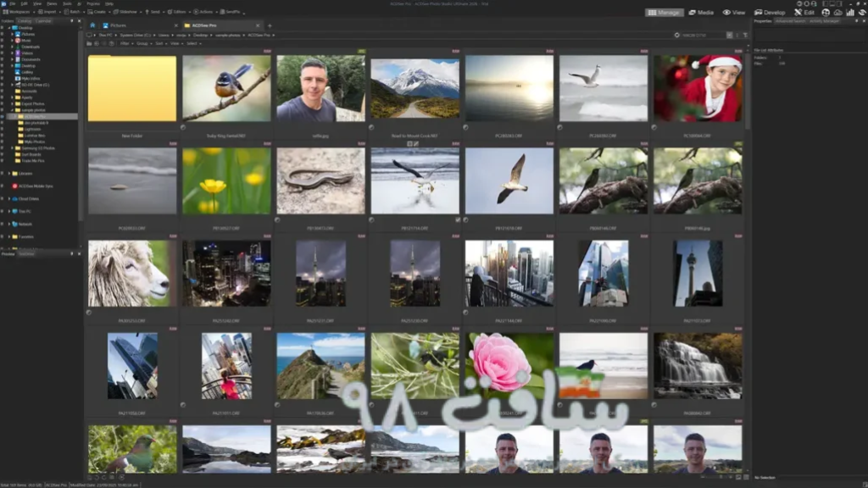Image resolution: width=868 pixels, height=488 pixels.
Task: Click the search field in the file list
Action: [x=702, y=35]
